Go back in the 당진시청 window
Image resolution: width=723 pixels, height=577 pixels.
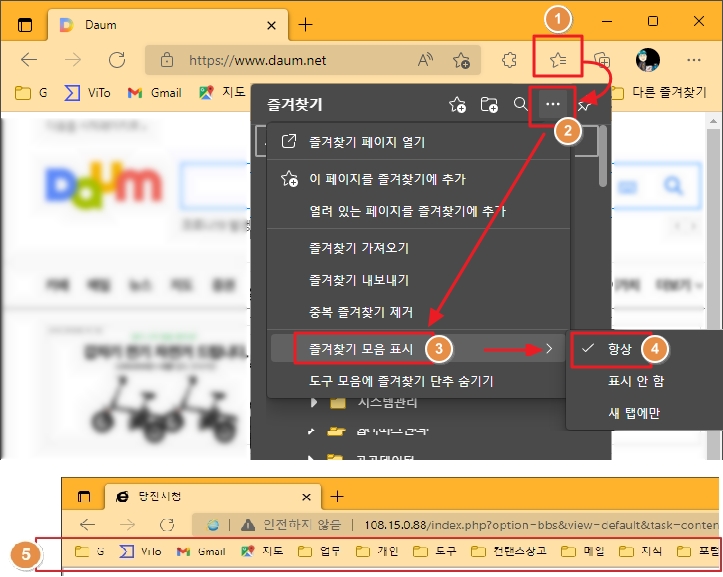tap(88, 524)
